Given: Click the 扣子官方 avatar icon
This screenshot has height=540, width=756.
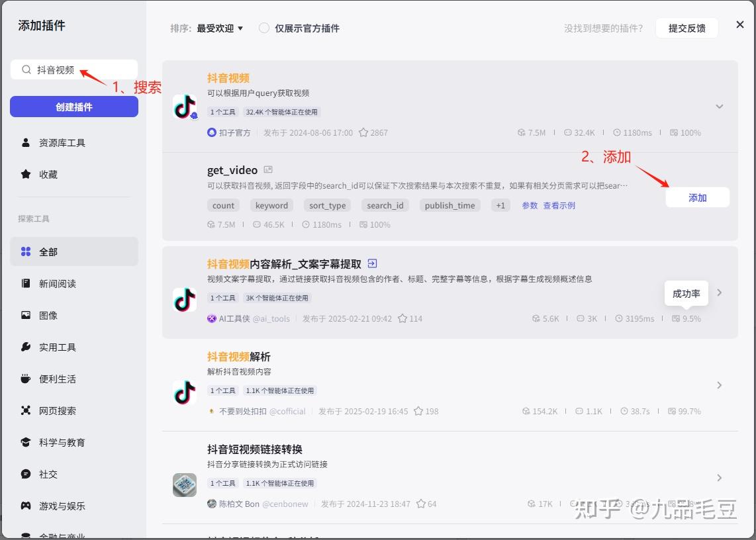Looking at the screenshot, I should pos(212,132).
